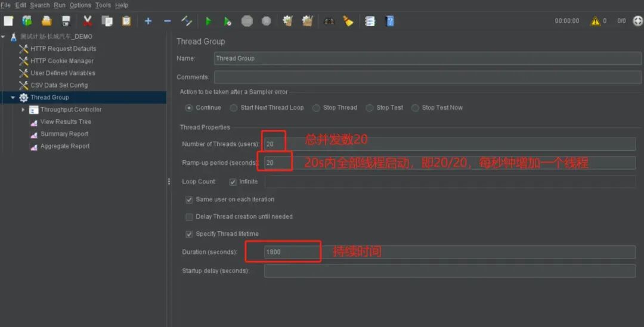Viewport: 644px width, 327px height.
Task: Clear all results with double broom icon
Action: coord(307,21)
